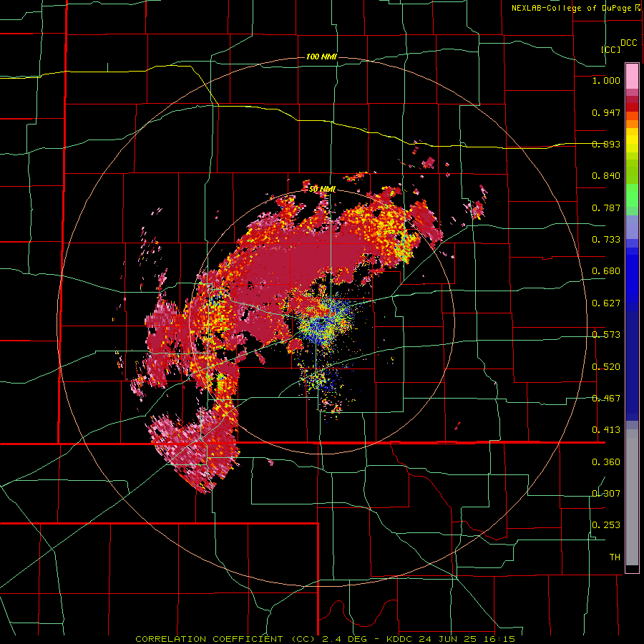Pick the 0.413 legend value
Screen dimensions: 644x644
coord(606,430)
